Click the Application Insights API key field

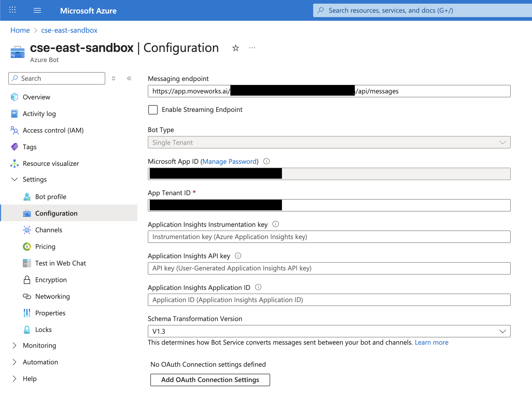pyautogui.click(x=329, y=268)
